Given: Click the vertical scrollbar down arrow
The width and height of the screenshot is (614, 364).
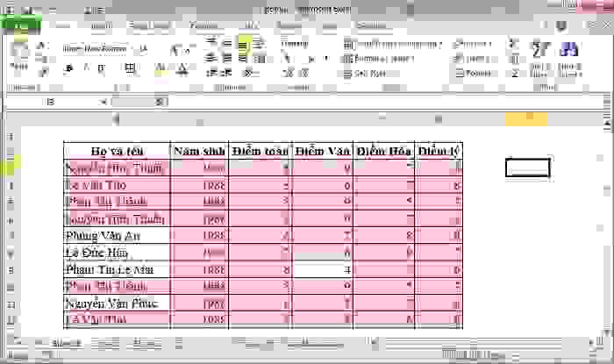Looking at the screenshot, I should [607, 332].
